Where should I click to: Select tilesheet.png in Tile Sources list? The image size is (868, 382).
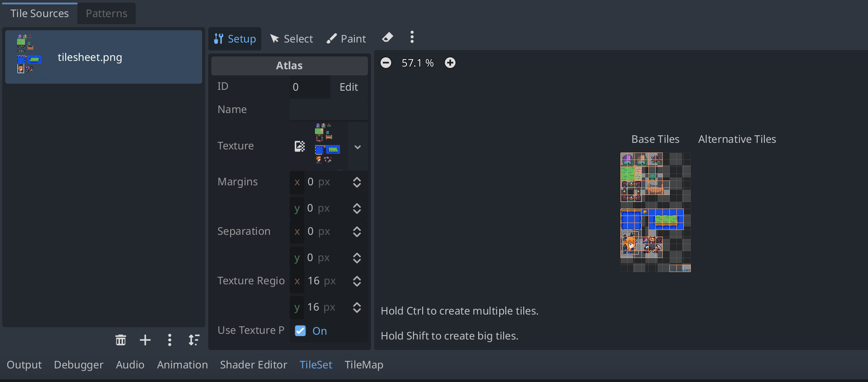tap(104, 57)
